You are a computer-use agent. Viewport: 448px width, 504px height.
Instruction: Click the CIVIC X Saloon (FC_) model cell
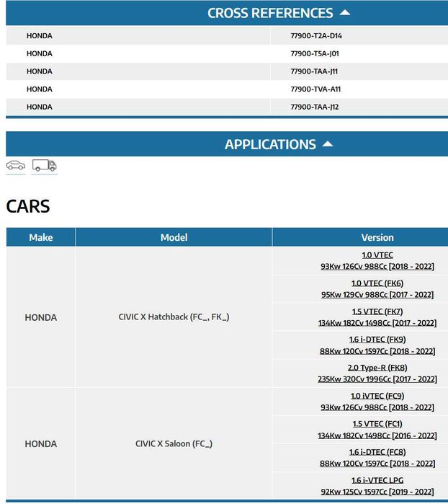pyautogui.click(x=174, y=443)
